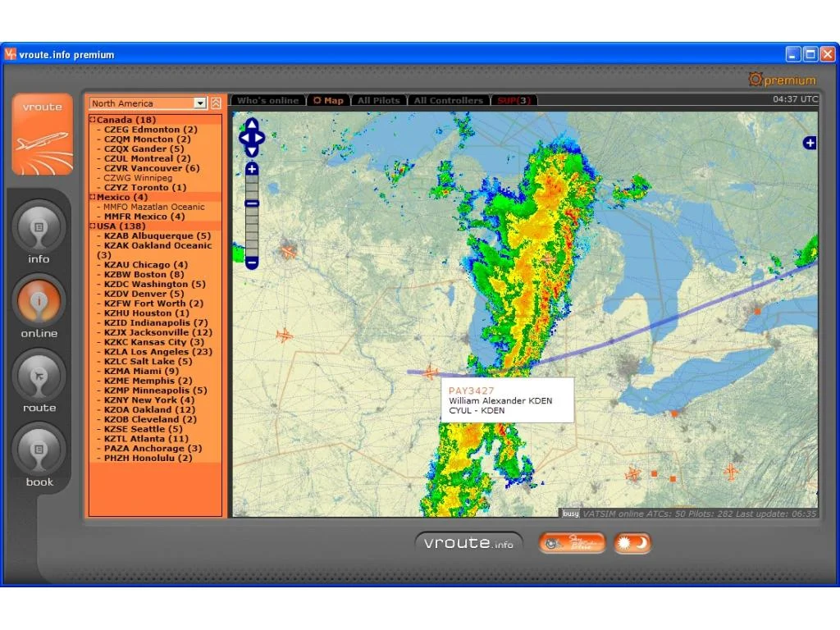Select CZVR Vancouver (6)
Viewport: 840px width, 630px height.
click(152, 168)
